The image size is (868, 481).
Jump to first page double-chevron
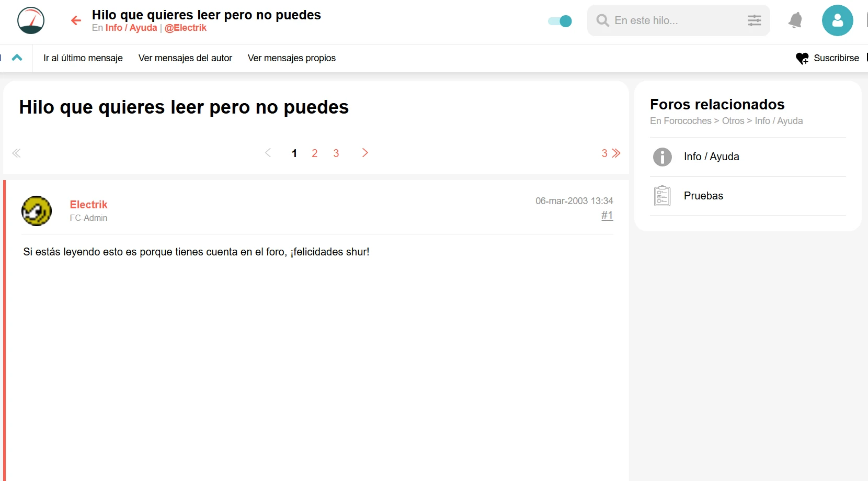tap(16, 153)
